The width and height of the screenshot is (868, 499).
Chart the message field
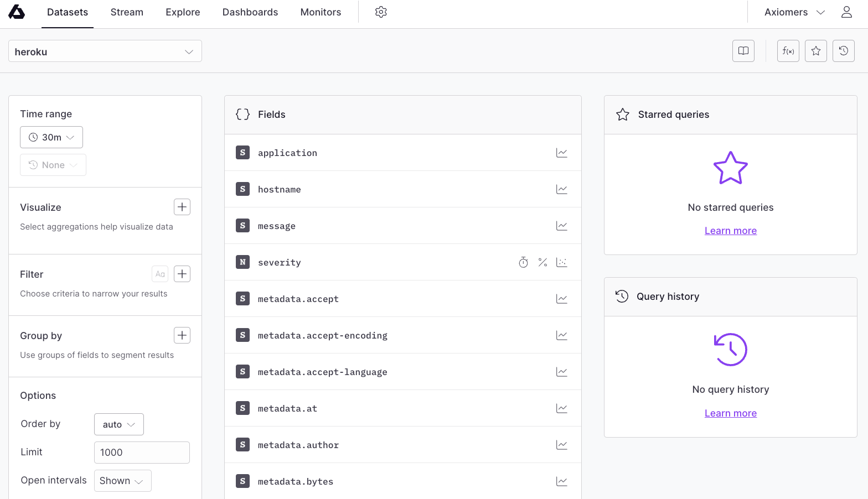tap(562, 226)
